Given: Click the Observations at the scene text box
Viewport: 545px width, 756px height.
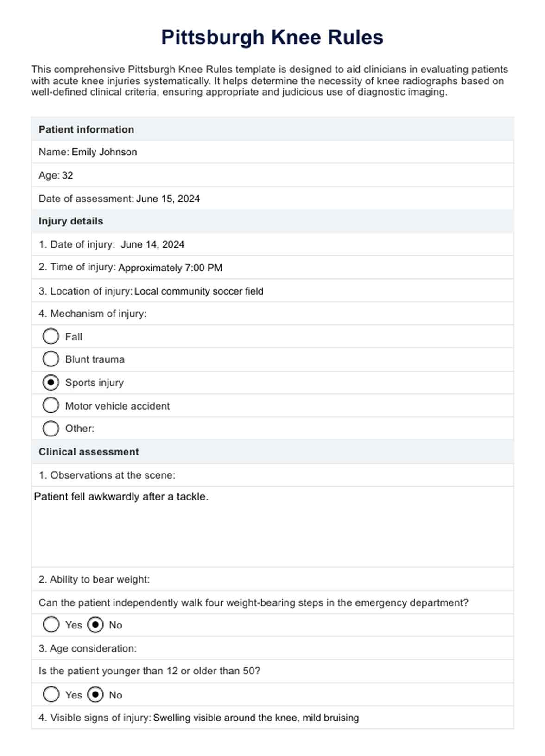Looking at the screenshot, I should (272, 526).
